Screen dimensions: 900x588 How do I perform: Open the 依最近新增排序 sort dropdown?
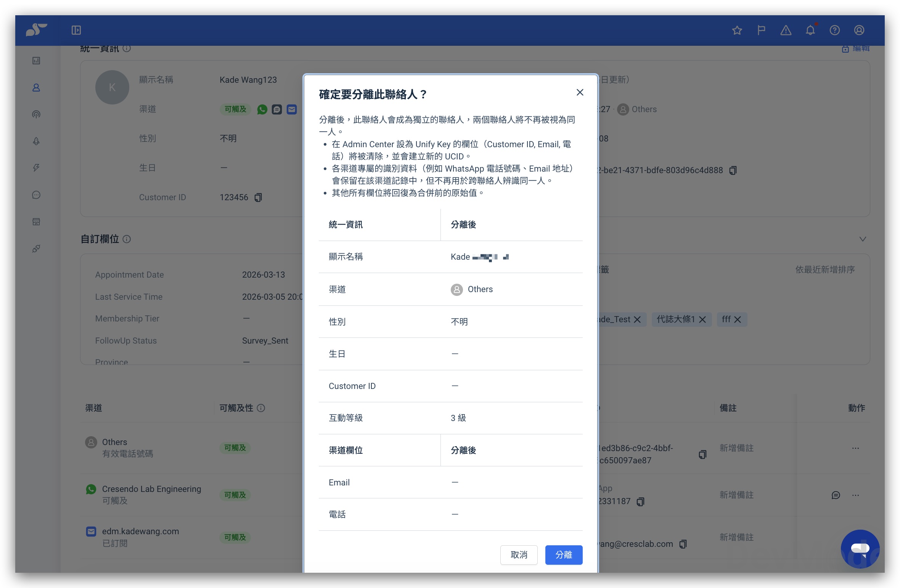825,270
